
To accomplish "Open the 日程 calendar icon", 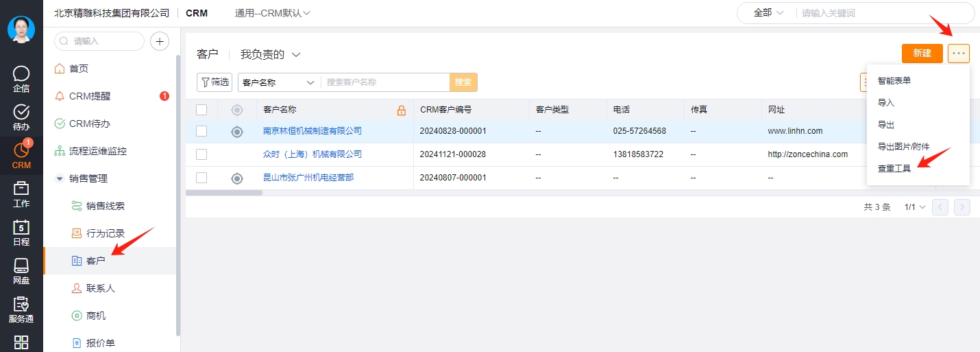I will 21,232.
